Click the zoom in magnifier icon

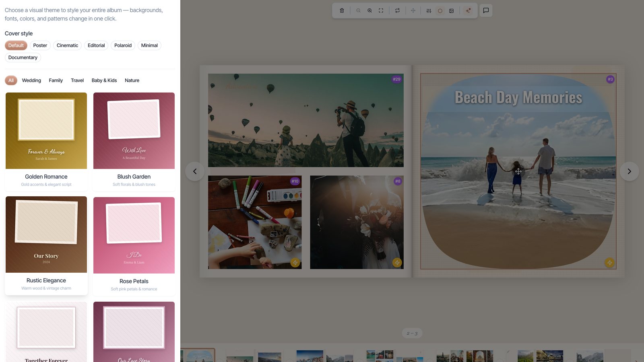point(369,10)
